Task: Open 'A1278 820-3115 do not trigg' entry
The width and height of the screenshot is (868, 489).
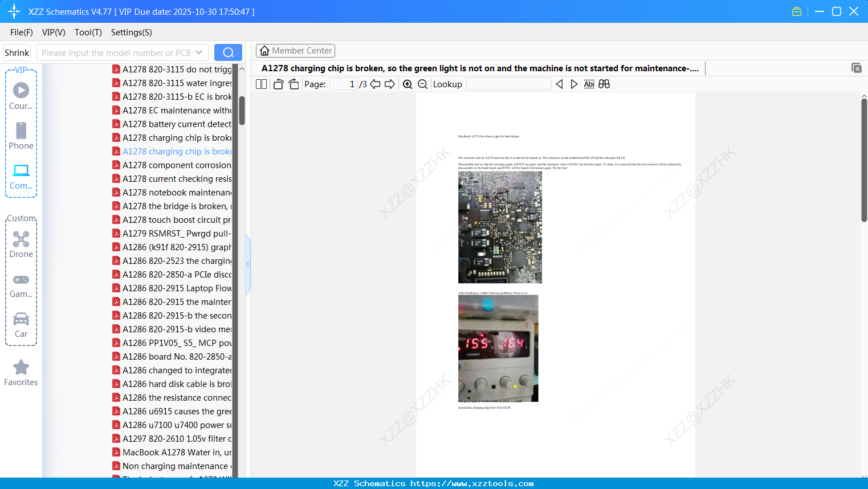Action: pyautogui.click(x=172, y=69)
